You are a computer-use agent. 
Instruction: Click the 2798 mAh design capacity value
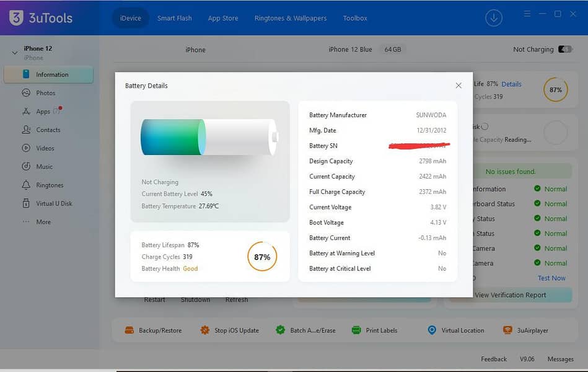(432, 161)
